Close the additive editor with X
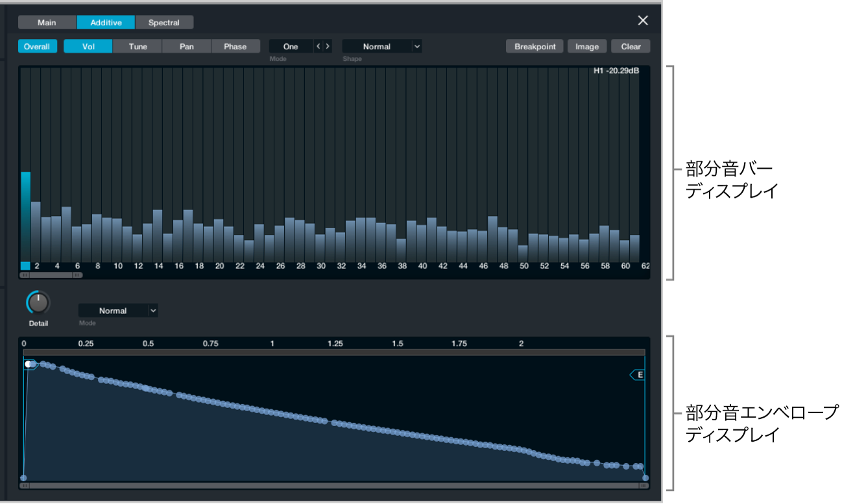The image size is (842, 504). click(643, 21)
